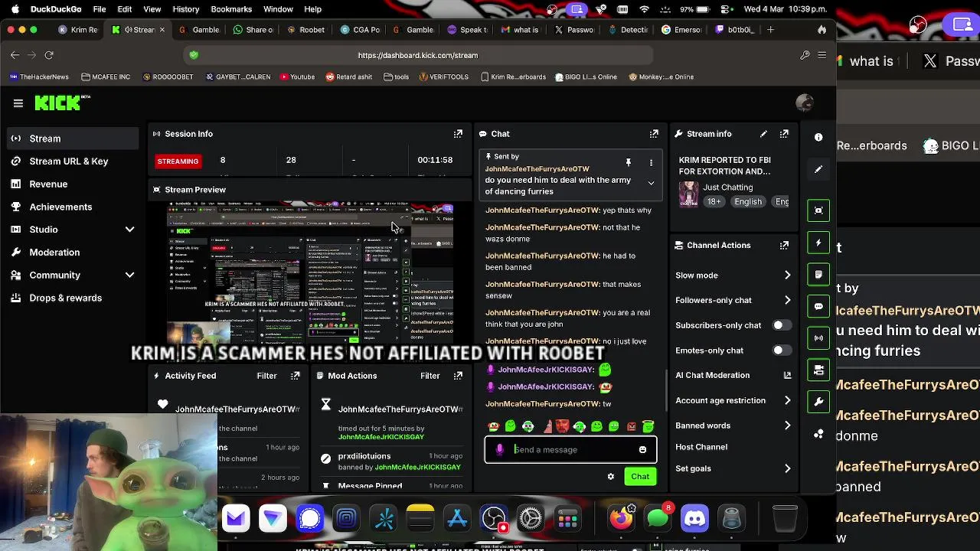The height and width of the screenshot is (551, 980).
Task: Click the three-circles icon in right sidebar
Action: [818, 434]
